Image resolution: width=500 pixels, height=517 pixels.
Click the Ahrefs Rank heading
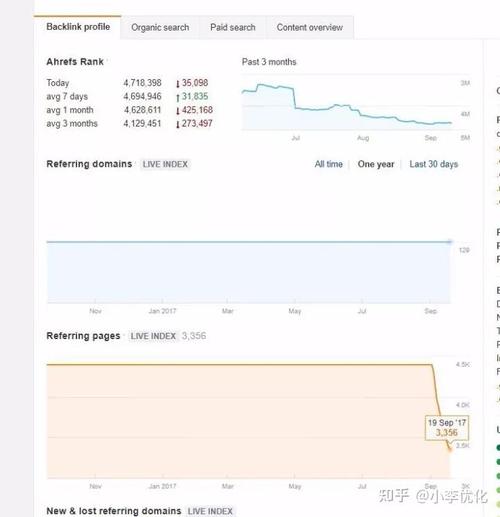(75, 62)
